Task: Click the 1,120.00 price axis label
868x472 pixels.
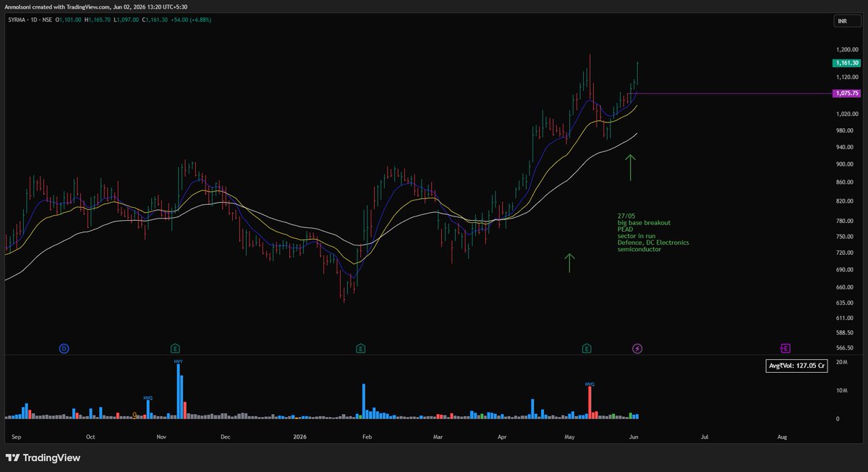Action: (x=846, y=77)
